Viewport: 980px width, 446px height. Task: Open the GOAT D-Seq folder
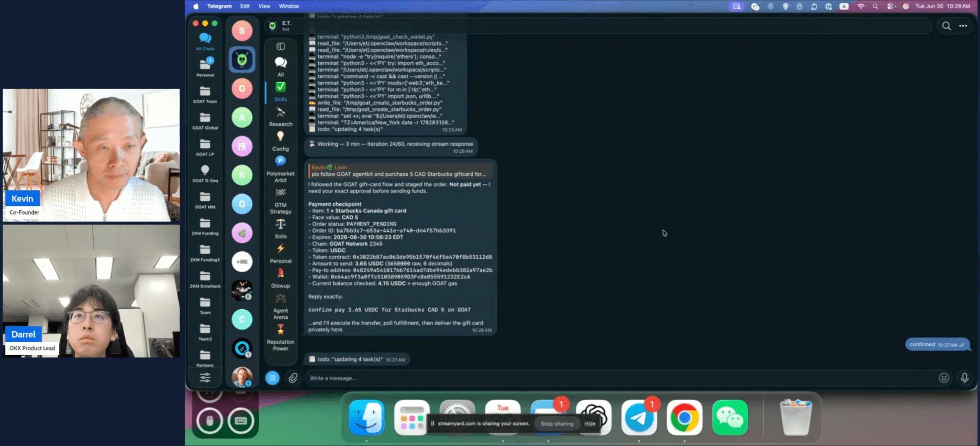205,173
